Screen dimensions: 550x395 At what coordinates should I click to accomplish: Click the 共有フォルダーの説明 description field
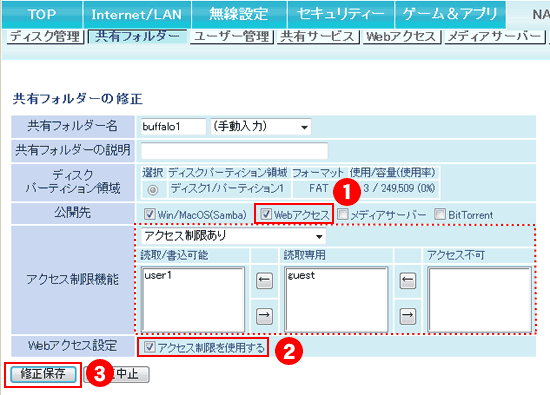234,151
